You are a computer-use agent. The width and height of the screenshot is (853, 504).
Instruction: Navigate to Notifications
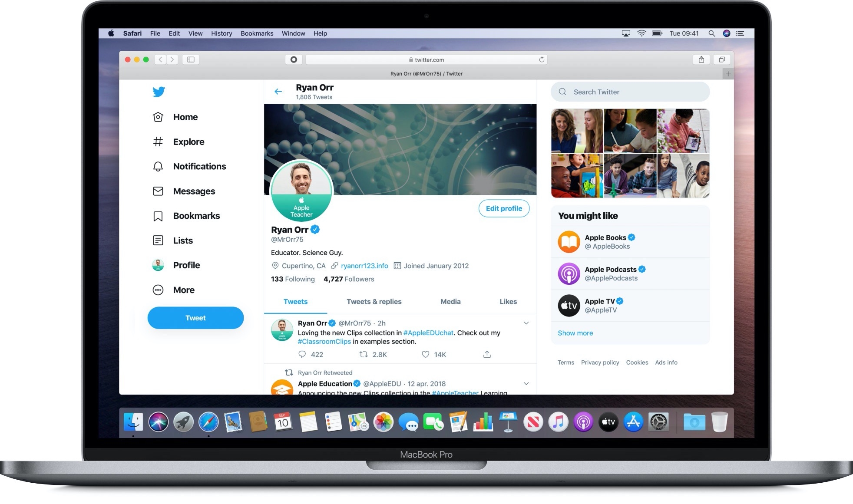coord(199,167)
